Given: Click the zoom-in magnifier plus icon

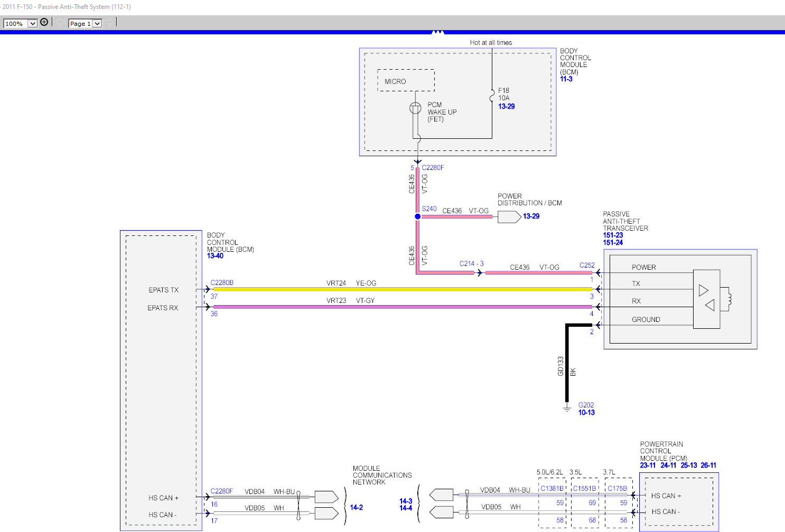Looking at the screenshot, I should [x=44, y=22].
